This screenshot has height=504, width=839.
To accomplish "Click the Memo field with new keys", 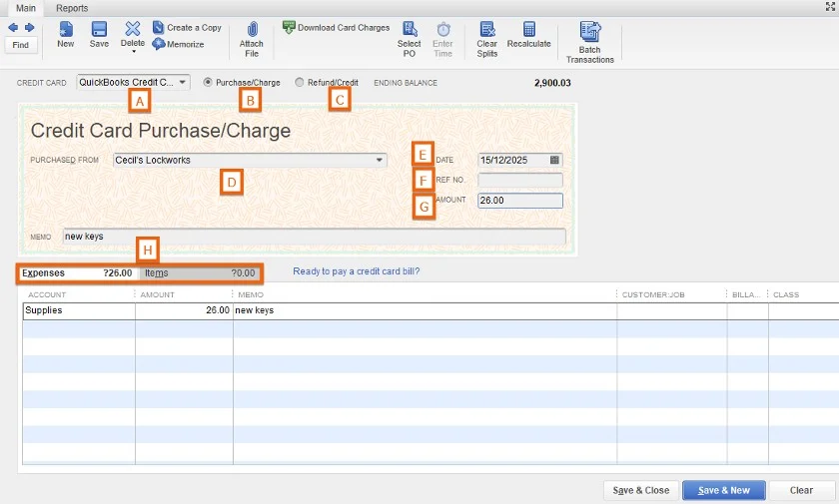I will tap(314, 237).
